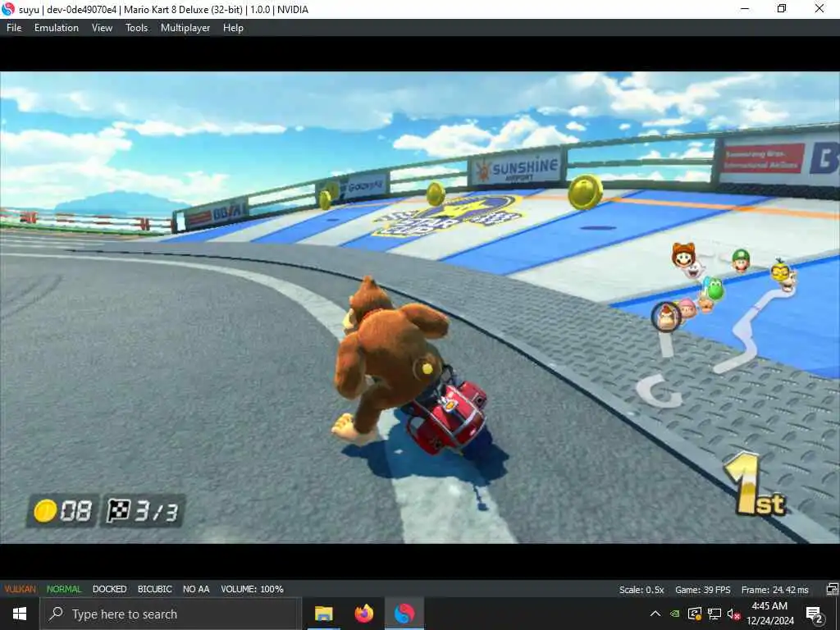Click the Scale: 0.5x status text

[641, 590]
